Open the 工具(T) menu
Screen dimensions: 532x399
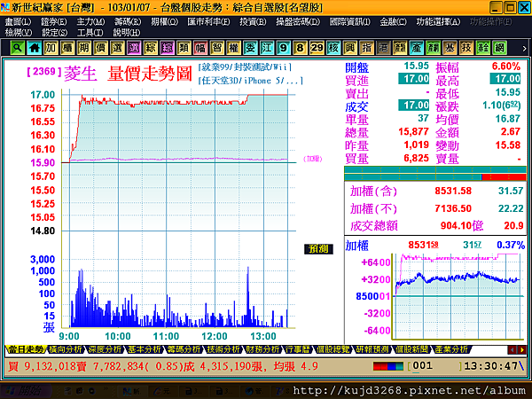90,33
